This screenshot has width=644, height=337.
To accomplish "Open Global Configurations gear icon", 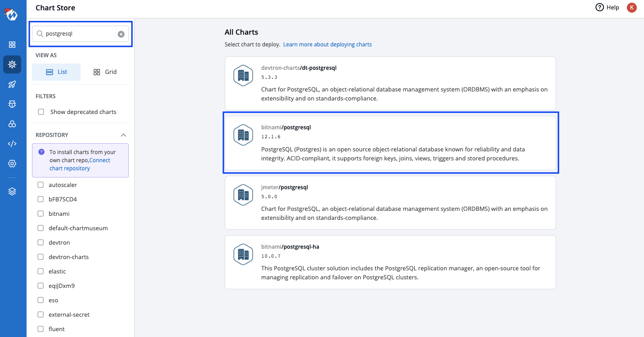I will click(x=12, y=164).
